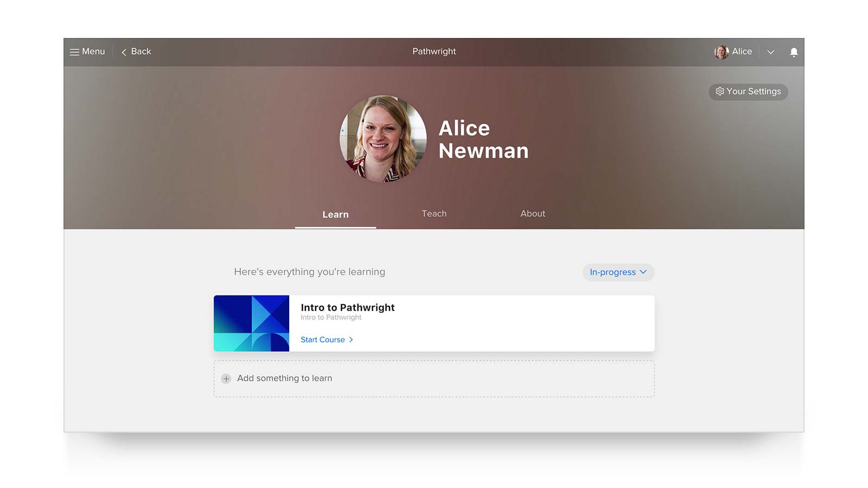Open the In-progress filter dropdown
This screenshot has height=488, width=868.
[x=618, y=272]
